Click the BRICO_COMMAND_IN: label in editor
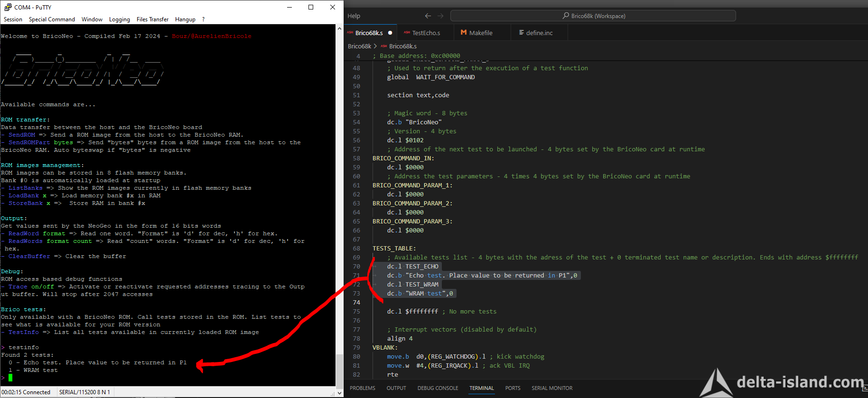Screen dimensions: 868x398 403,158
